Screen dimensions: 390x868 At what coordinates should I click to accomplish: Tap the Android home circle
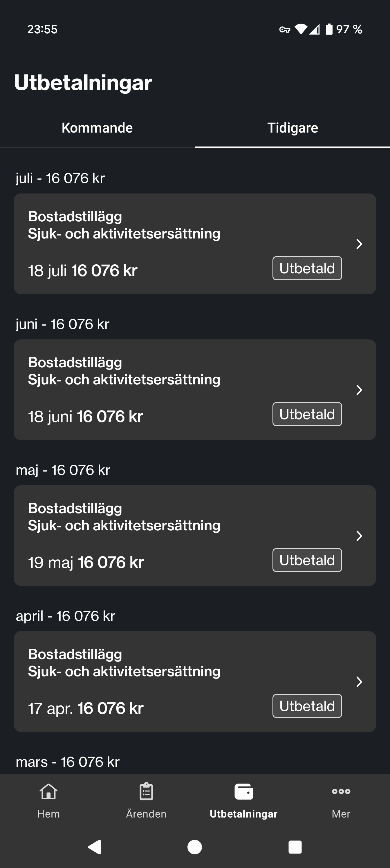click(195, 847)
